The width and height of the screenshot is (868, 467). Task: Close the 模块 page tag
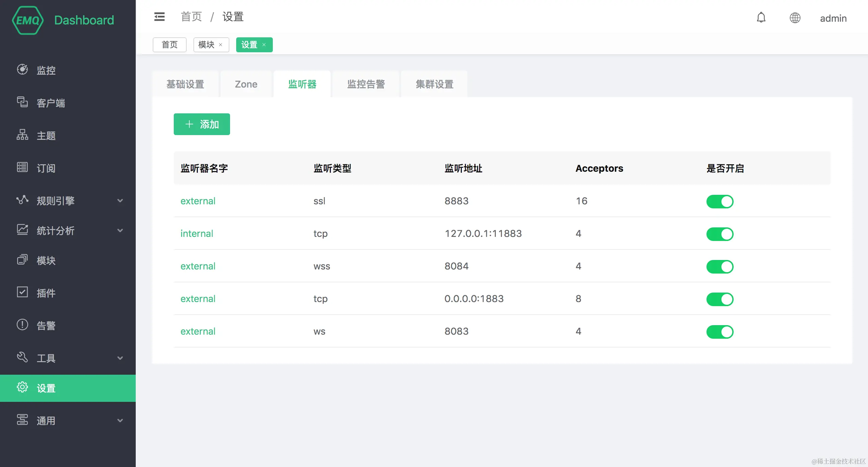pyautogui.click(x=221, y=45)
